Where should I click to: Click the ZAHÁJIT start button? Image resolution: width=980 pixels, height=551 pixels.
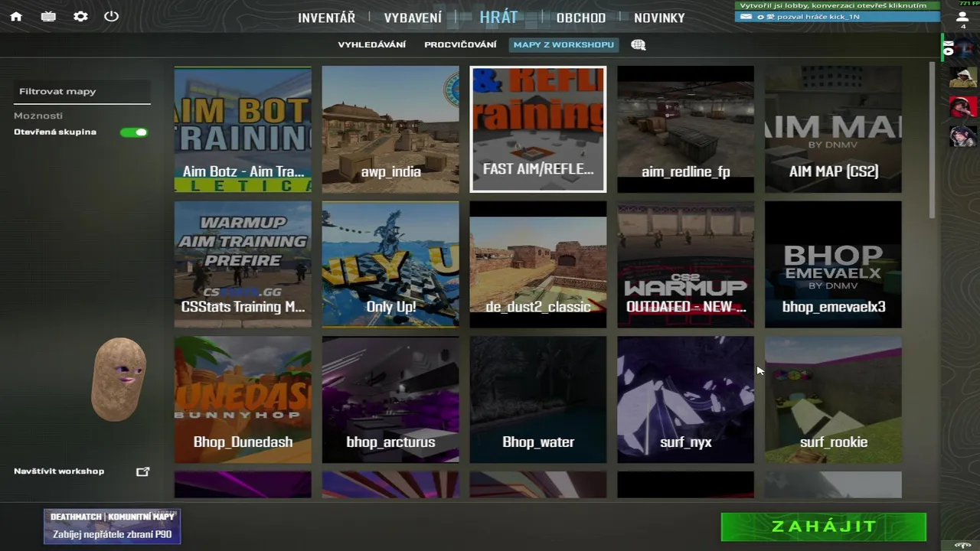(824, 527)
